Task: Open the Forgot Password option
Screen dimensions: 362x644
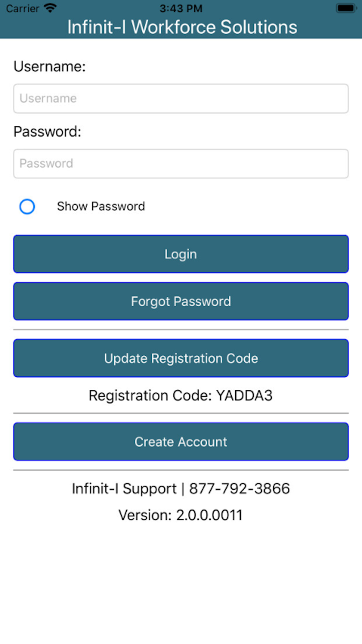Action: point(181,301)
